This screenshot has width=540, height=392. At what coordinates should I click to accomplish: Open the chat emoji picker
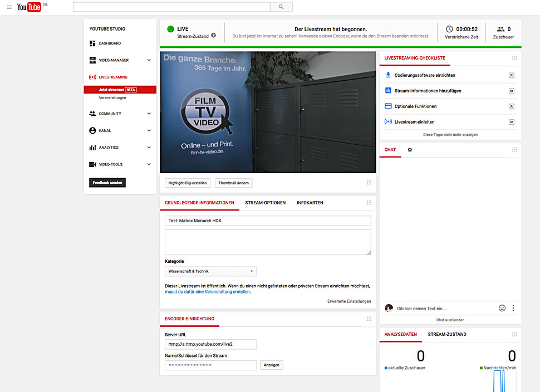pyautogui.click(x=502, y=308)
